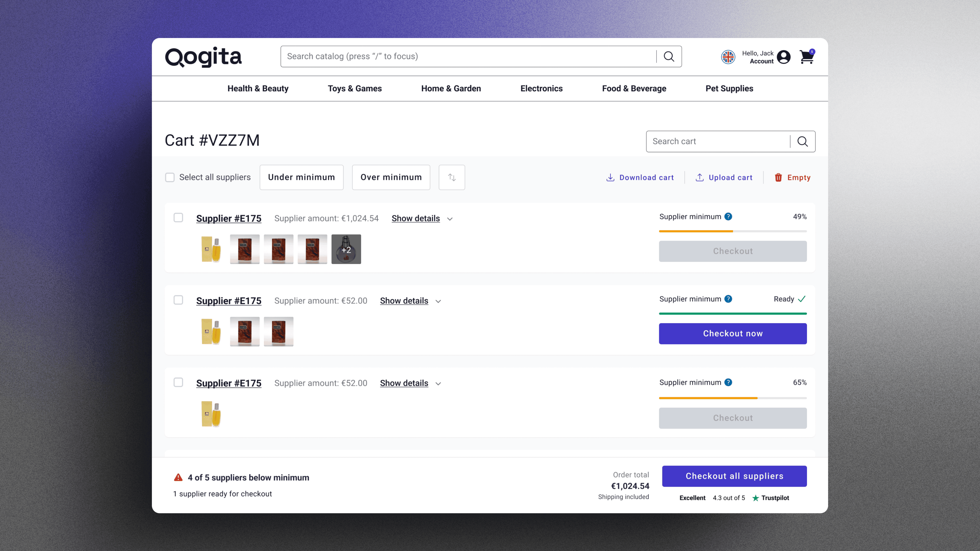Screen dimensions: 980x551
Task: Click the green Ready checkmark
Action: pos(802,299)
